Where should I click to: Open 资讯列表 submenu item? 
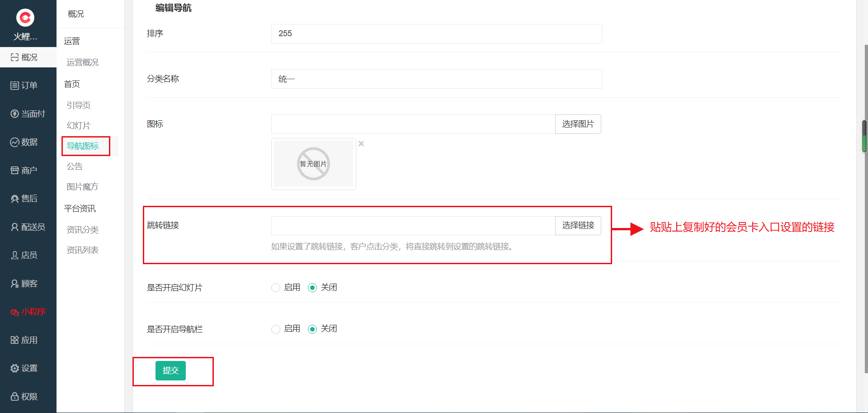coord(82,250)
